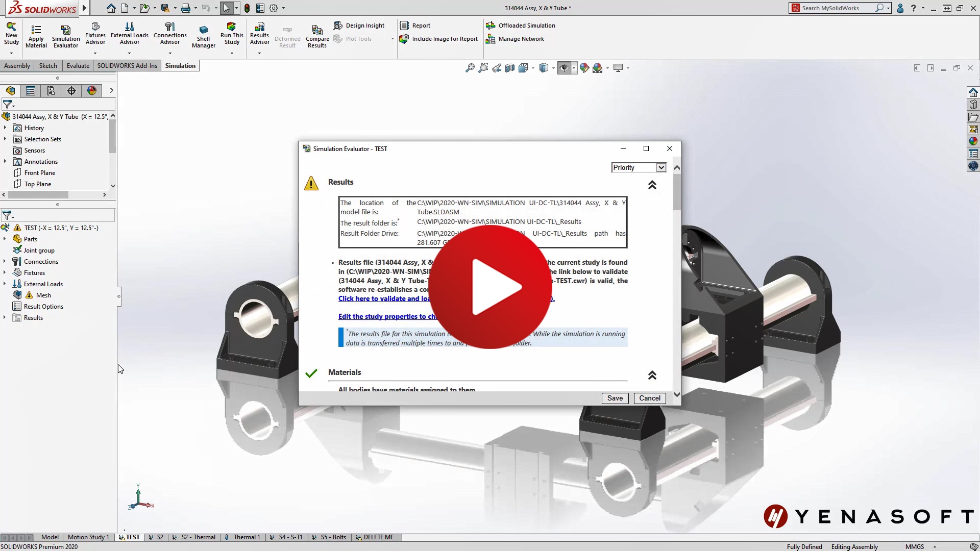This screenshot has width=980, height=551.
Task: Click the Cancel button in dialog
Action: coord(650,397)
